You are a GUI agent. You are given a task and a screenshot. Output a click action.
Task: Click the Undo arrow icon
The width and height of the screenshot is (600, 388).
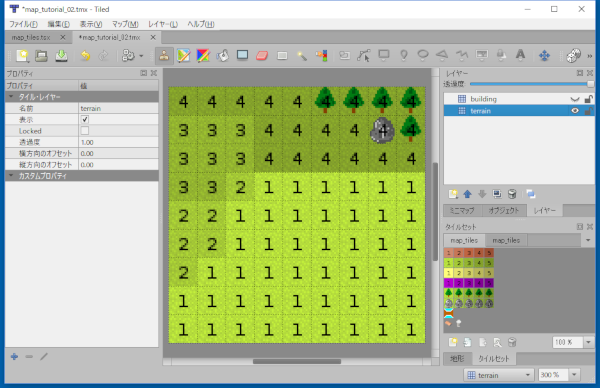(x=85, y=56)
